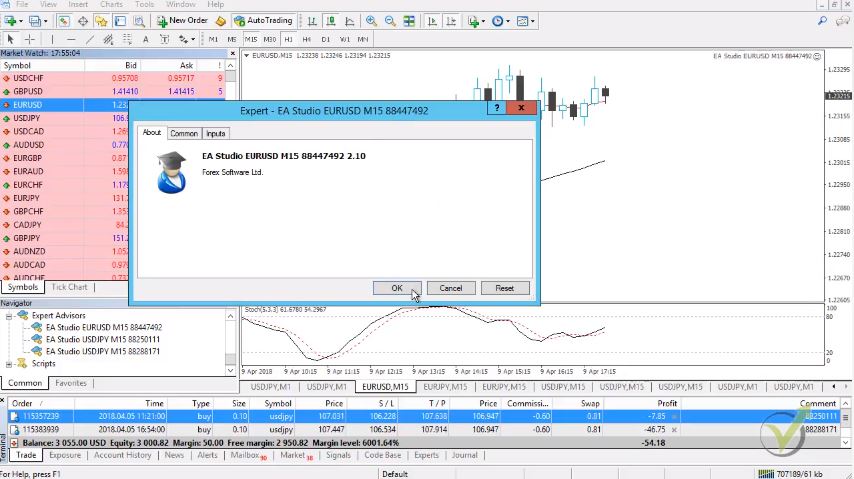This screenshot has width=854, height=479.
Task: Open the Account History terminal tab
Action: pos(123,455)
